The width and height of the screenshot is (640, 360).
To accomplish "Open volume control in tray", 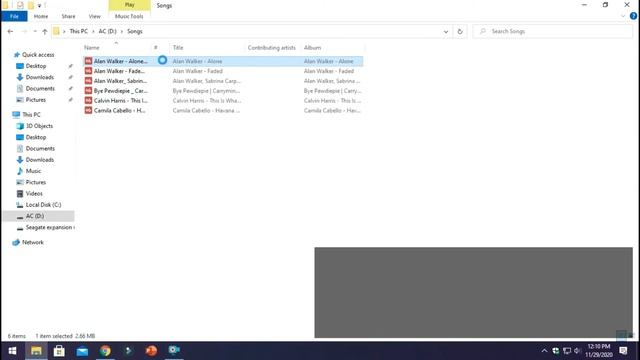I will point(577,351).
